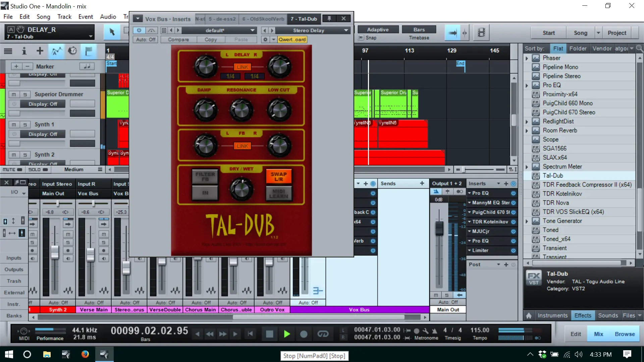644x362 pixels.
Task: Open the File menu
Action: pos(8,16)
